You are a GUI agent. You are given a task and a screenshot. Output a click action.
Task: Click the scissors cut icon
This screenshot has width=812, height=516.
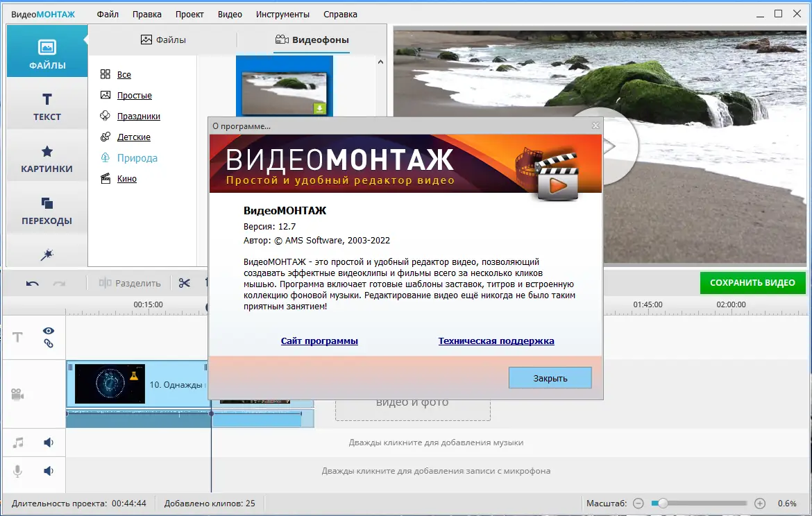point(185,282)
